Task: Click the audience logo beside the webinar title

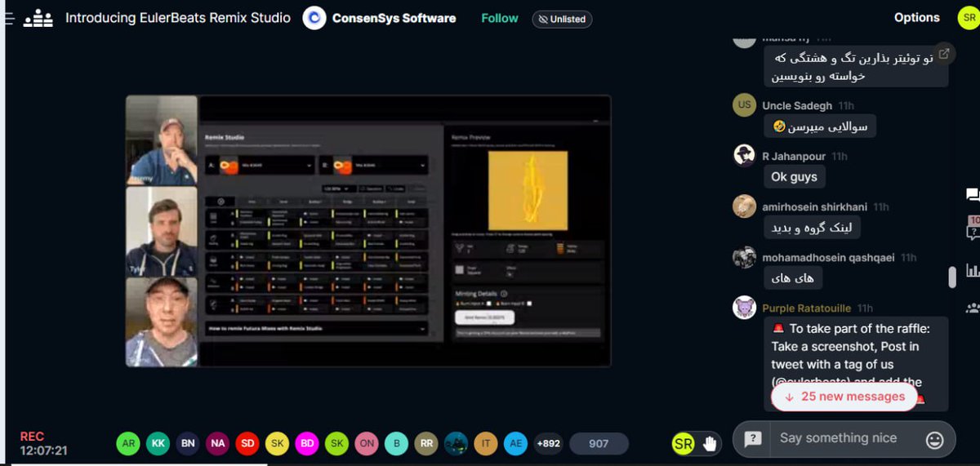Action: coord(38,18)
